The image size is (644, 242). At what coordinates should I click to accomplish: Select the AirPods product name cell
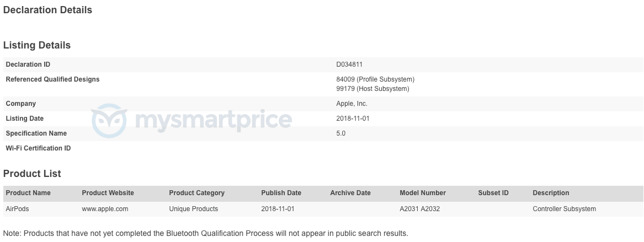click(17, 209)
